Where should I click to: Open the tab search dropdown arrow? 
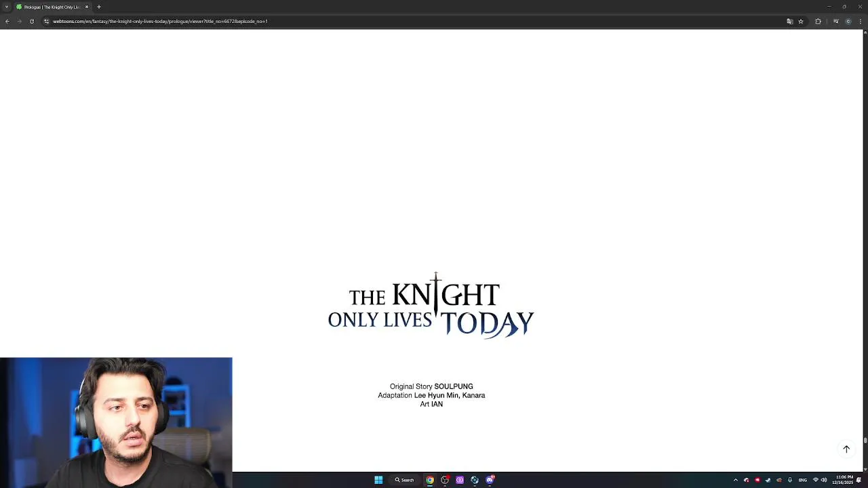[x=7, y=7]
